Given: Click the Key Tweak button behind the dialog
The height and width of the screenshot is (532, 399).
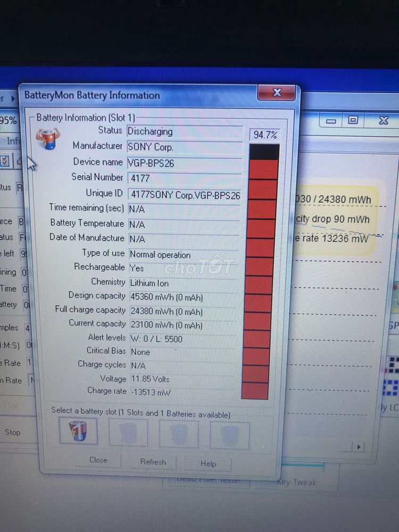Looking at the screenshot, I should 296,482.
